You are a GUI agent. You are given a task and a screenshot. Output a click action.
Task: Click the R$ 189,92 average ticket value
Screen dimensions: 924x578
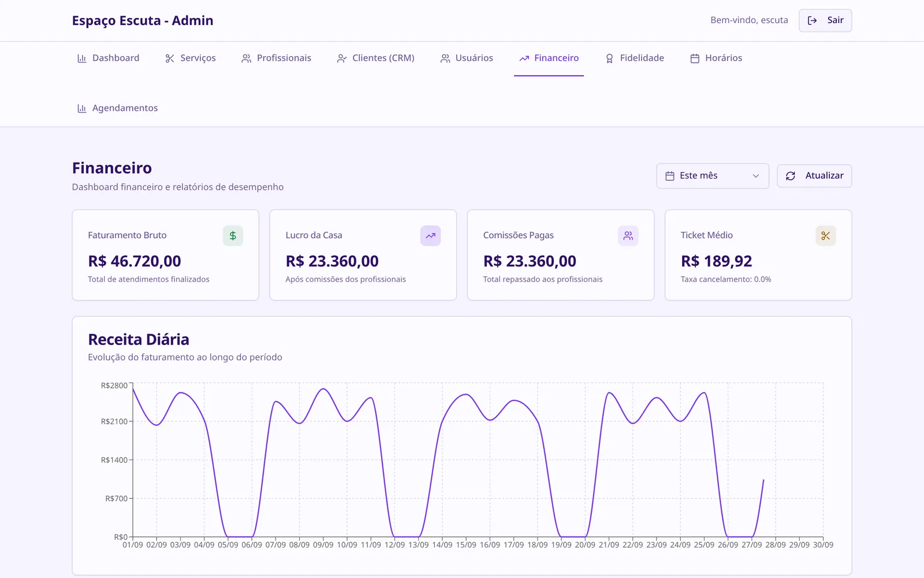click(716, 261)
